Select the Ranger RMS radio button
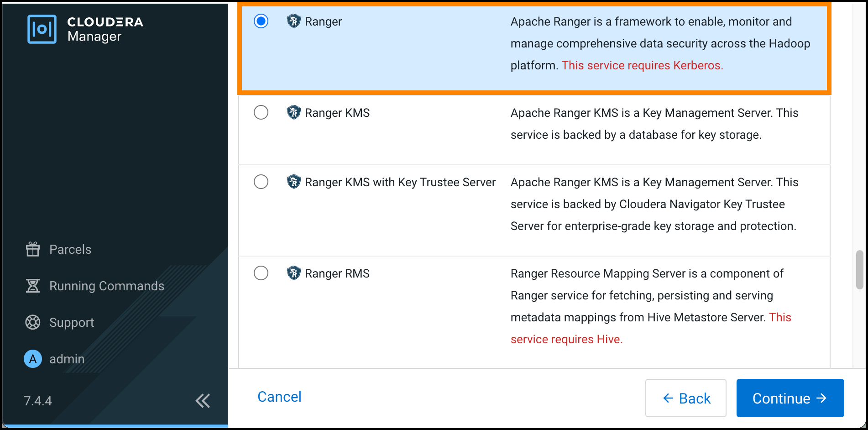The width and height of the screenshot is (868, 430). [261, 273]
